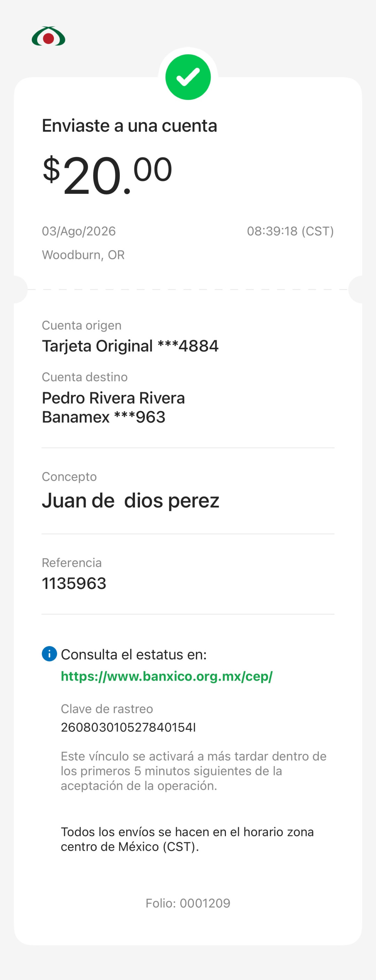
Task: Tap the blue info icon
Action: (49, 653)
